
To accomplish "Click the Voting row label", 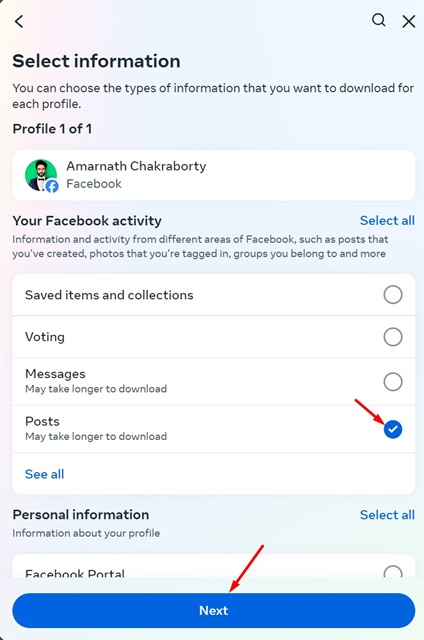I will click(45, 337).
